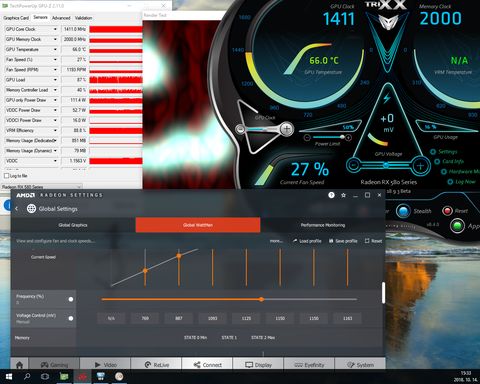Viewport: 480px width, 384px height.
Task: Check the Log to file checkbox in GPU-Z
Action: point(6,175)
